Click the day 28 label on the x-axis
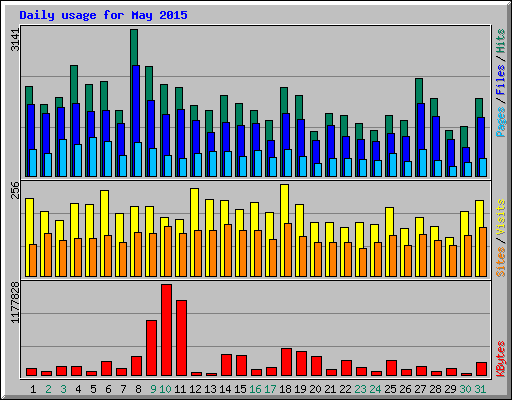The height and width of the screenshot is (400, 512). [x=435, y=389]
